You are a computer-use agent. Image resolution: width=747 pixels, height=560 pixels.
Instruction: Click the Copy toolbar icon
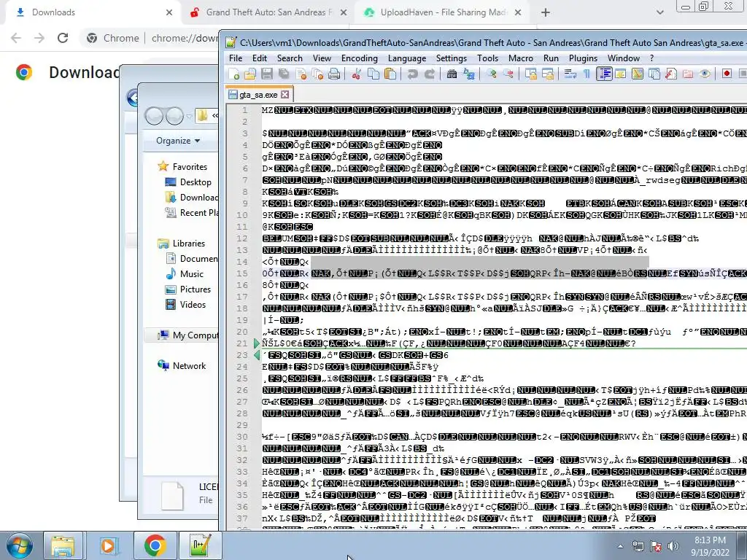click(x=373, y=74)
